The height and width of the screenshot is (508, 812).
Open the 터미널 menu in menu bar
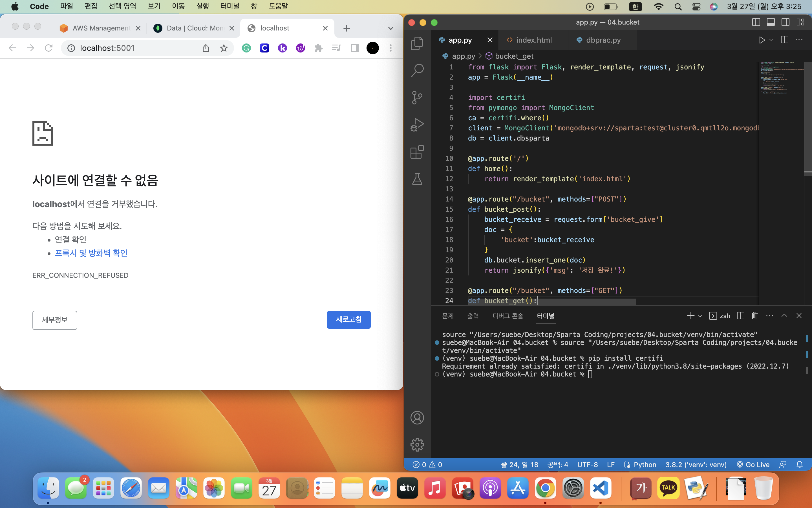230,6
